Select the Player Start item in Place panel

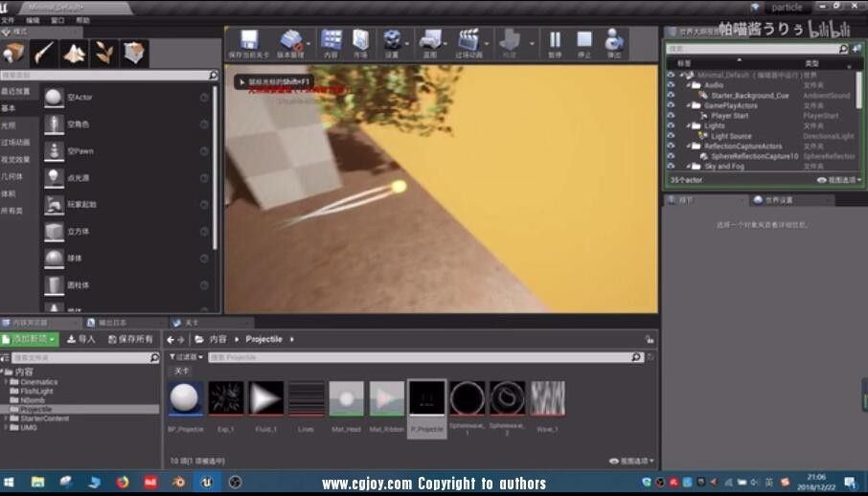click(x=126, y=205)
